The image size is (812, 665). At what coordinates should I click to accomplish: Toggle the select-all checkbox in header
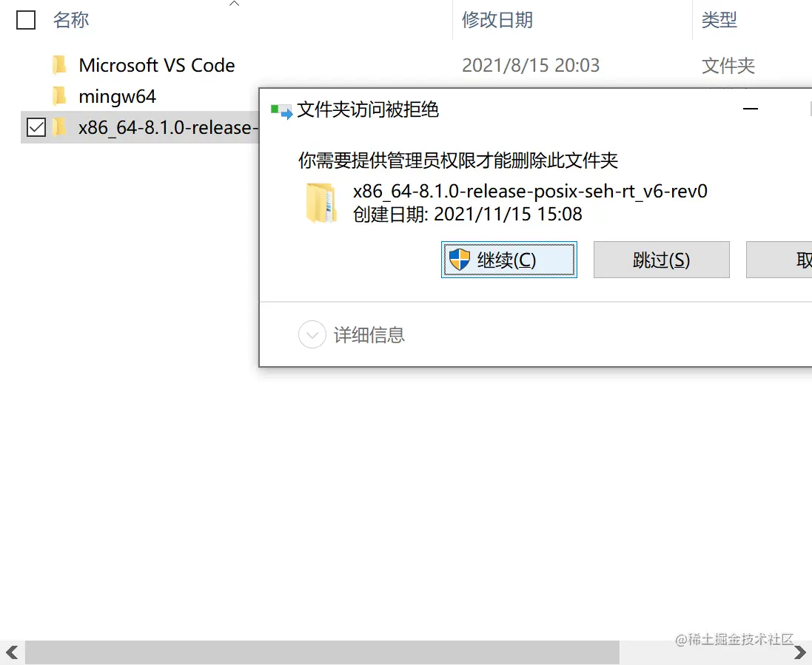(x=26, y=20)
